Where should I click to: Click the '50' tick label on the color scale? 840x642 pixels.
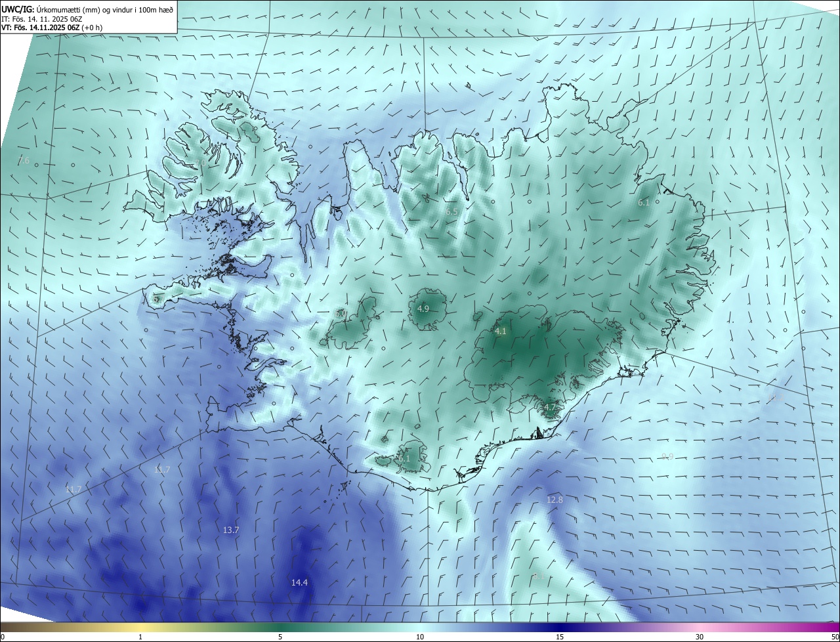(835, 637)
